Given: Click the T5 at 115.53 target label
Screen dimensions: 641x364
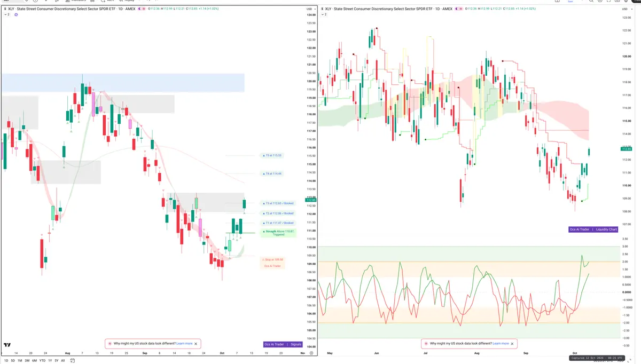Looking at the screenshot, I should (271, 155).
